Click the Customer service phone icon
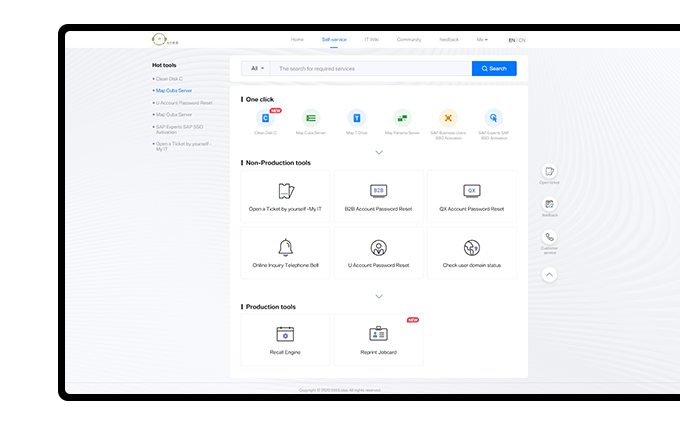Viewport: 680px width, 425px height. pyautogui.click(x=549, y=238)
